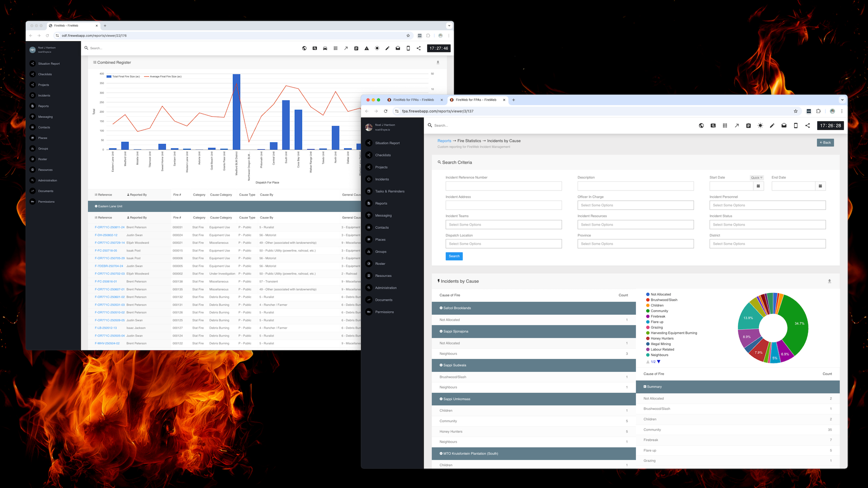Toggle the Sappi Umkomaas group header

[441, 399]
